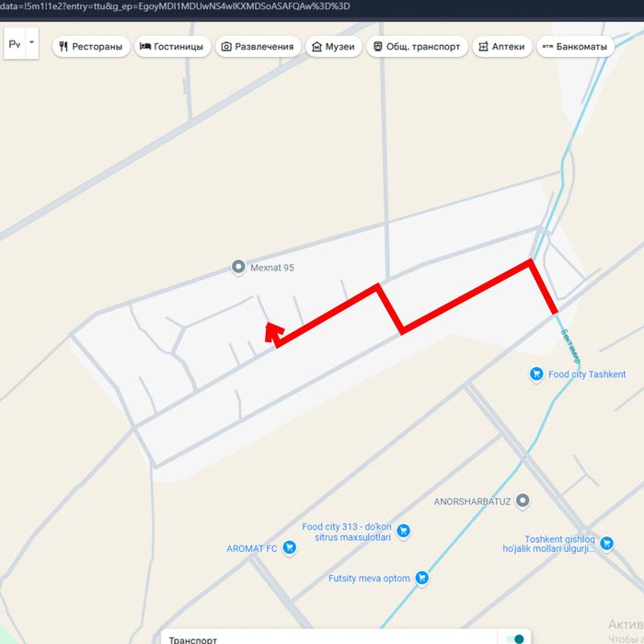The image size is (644, 644).
Task: Toggle the Транспорт layer switch
Action: click(x=514, y=638)
